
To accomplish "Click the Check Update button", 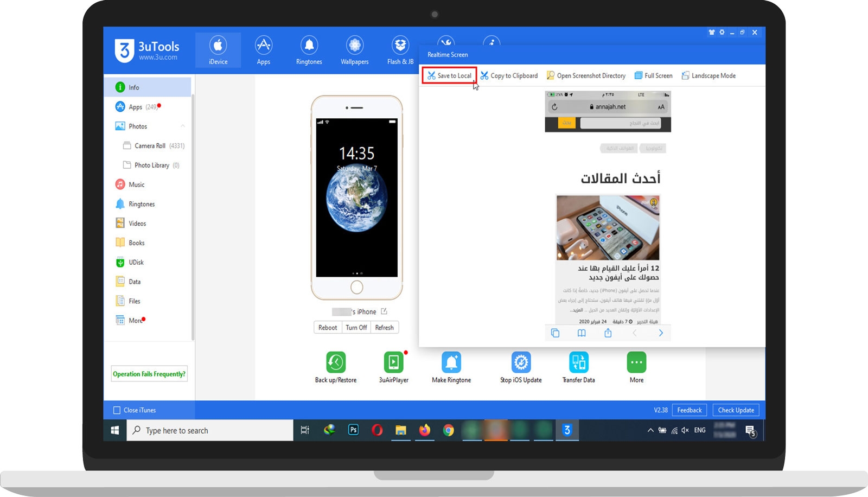I will pyautogui.click(x=736, y=410).
